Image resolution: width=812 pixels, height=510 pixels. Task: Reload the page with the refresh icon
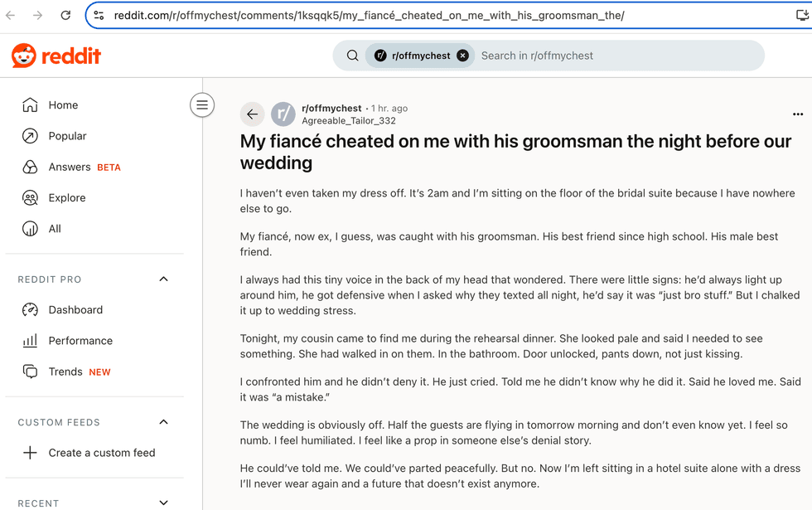(65, 15)
